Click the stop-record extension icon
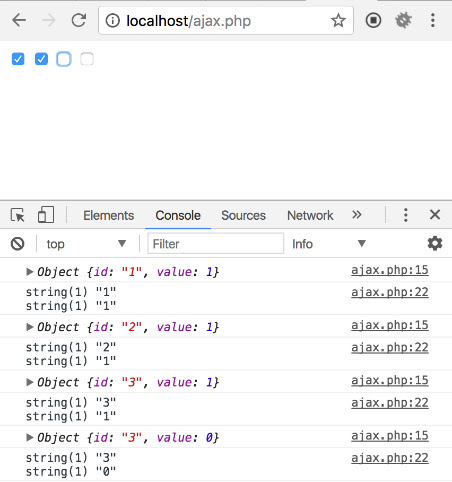Screen dimensions: 452x482 pyautogui.click(x=373, y=20)
